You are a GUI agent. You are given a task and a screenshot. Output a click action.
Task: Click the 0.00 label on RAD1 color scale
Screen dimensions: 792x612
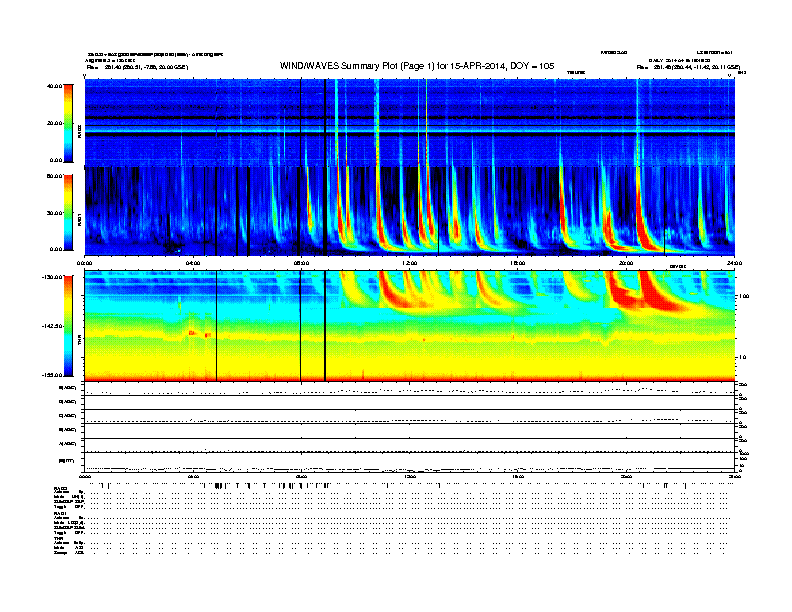(56, 249)
